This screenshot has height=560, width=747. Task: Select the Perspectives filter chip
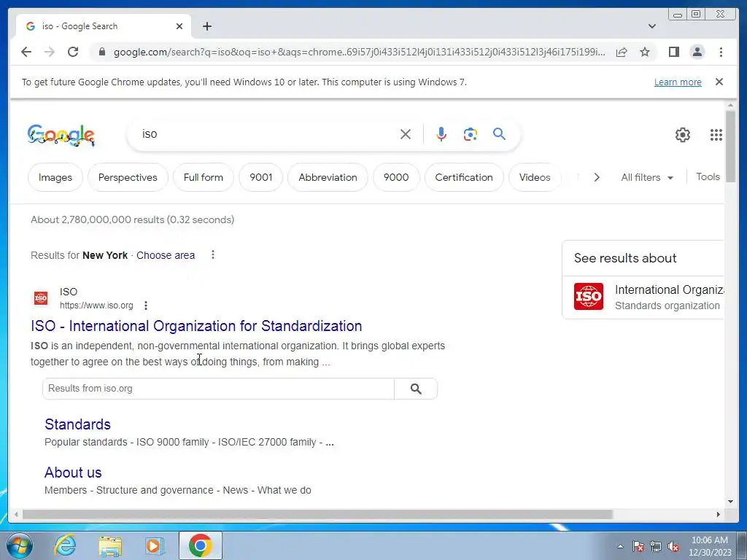pos(128,177)
